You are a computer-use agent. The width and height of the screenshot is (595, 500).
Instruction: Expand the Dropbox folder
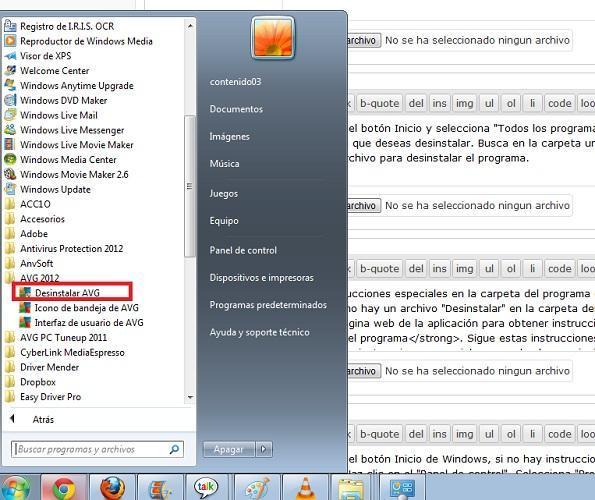click(x=30, y=382)
